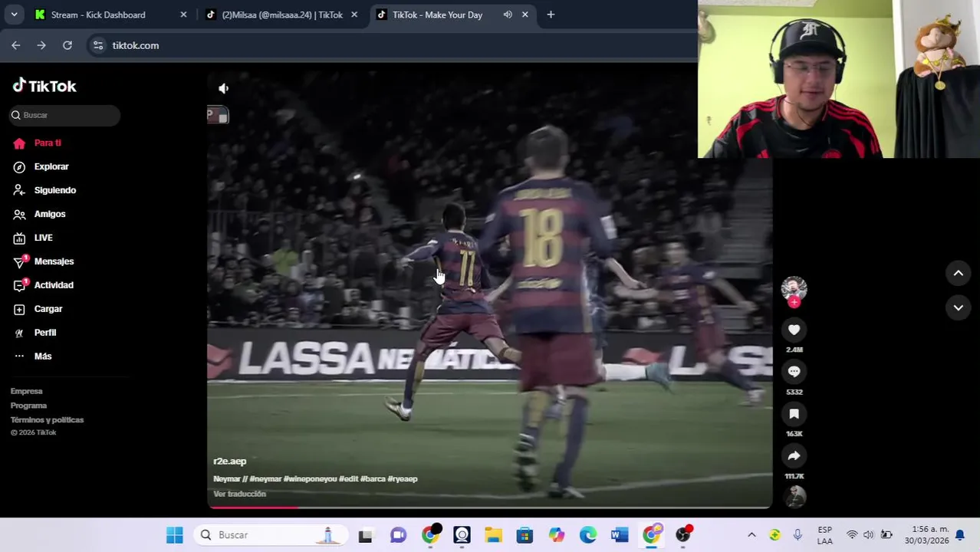Save the video with the bookmark icon

tap(794, 414)
